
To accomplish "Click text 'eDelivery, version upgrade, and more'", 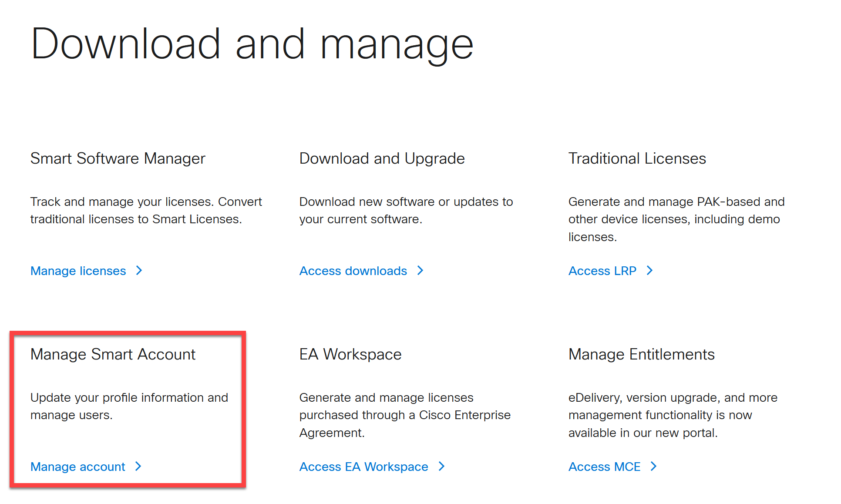I will pyautogui.click(x=673, y=398).
